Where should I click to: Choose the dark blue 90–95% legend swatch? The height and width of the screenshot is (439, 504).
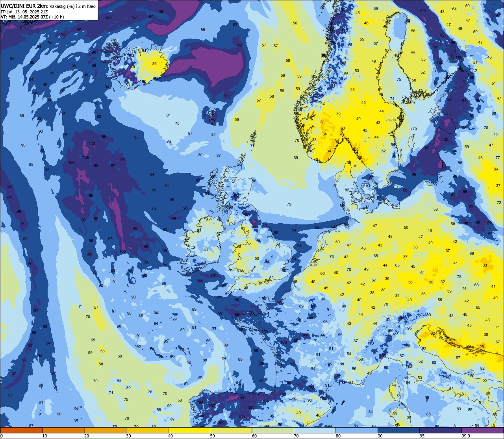pos(398,430)
